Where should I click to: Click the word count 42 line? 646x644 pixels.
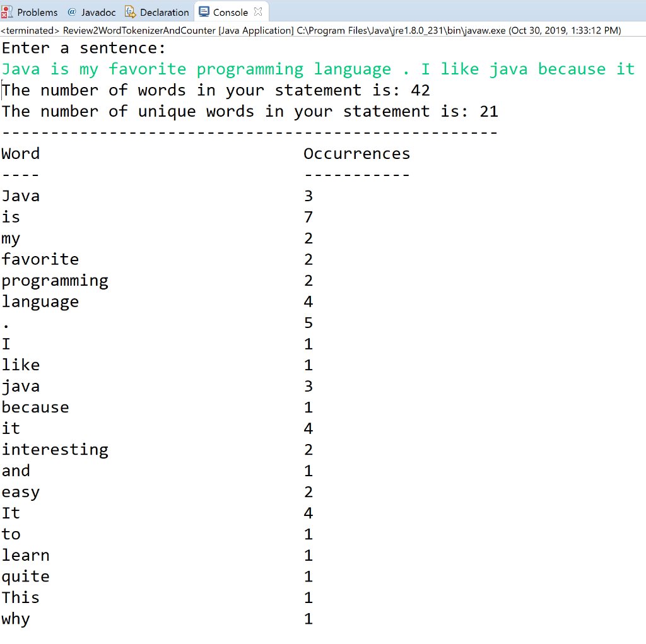[214, 90]
